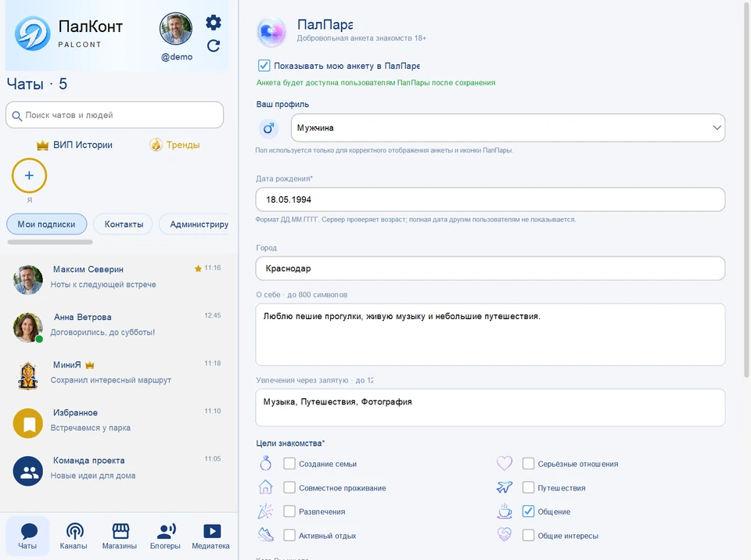The image size is (751, 560).
Task: Click the city field with Краснодар
Action: click(490, 268)
